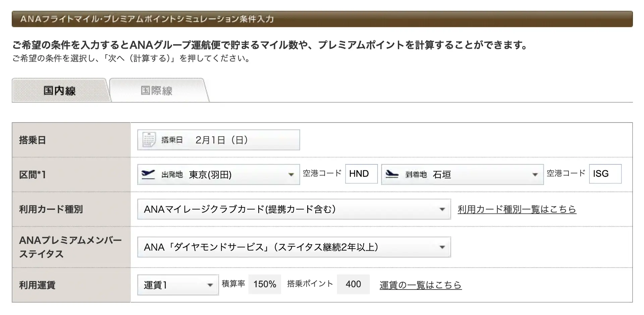Click the landing airplane icon beside 到着地
This screenshot has width=644, height=315.
coord(392,174)
